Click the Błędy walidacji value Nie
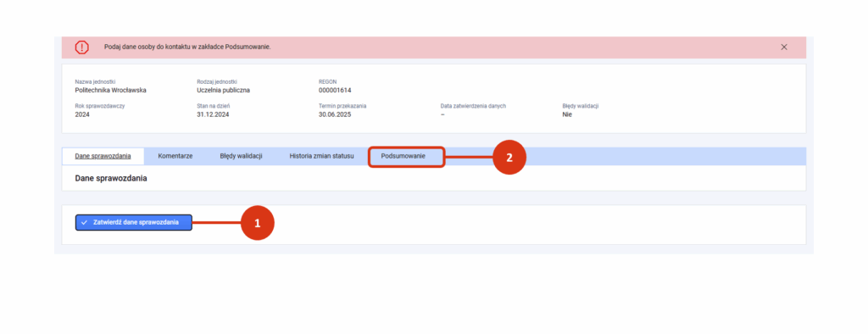Image resolution: width=868 pixels, height=334 pixels. point(567,114)
